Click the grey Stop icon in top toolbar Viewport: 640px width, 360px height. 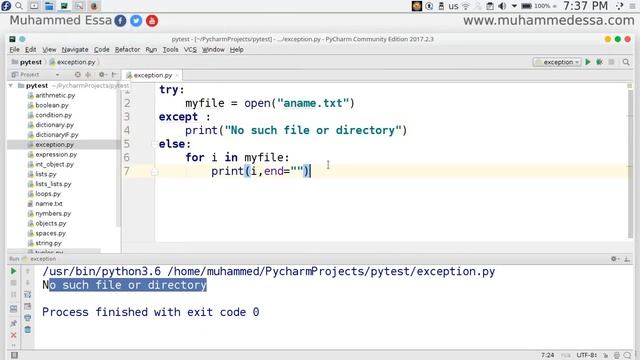pos(611,62)
